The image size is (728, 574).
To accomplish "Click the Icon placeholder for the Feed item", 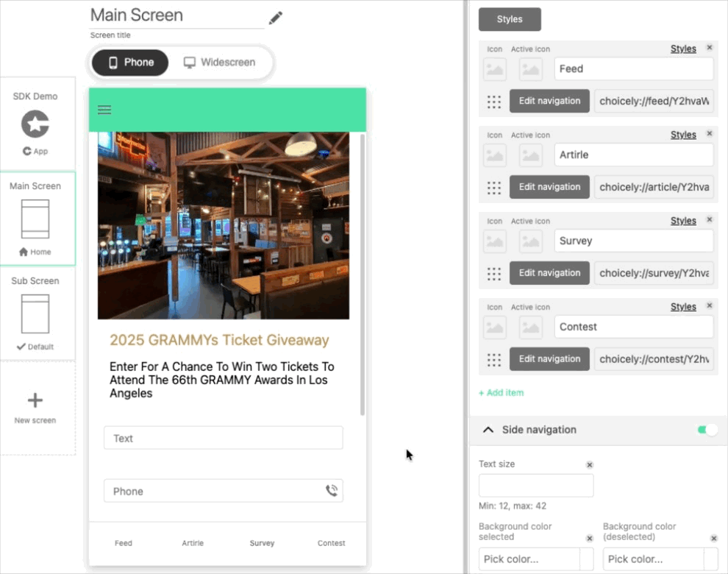I will pos(494,69).
